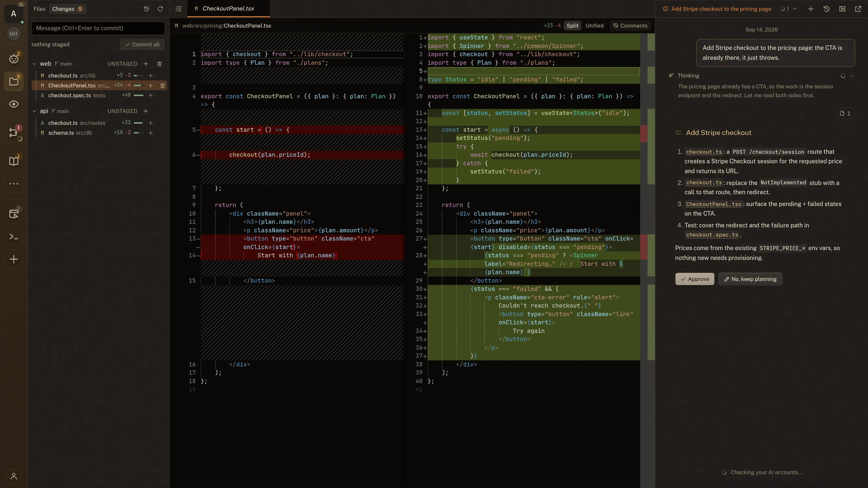Click the plus icon at sidebar bottom
The height and width of the screenshot is (488, 868).
(13, 259)
